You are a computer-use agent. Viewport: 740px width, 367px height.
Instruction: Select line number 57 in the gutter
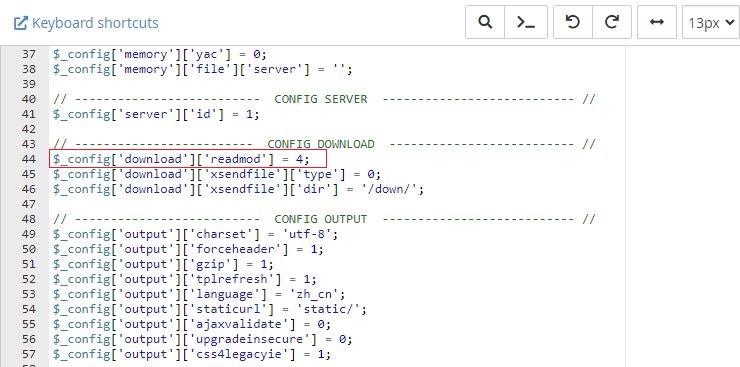pyautogui.click(x=29, y=354)
